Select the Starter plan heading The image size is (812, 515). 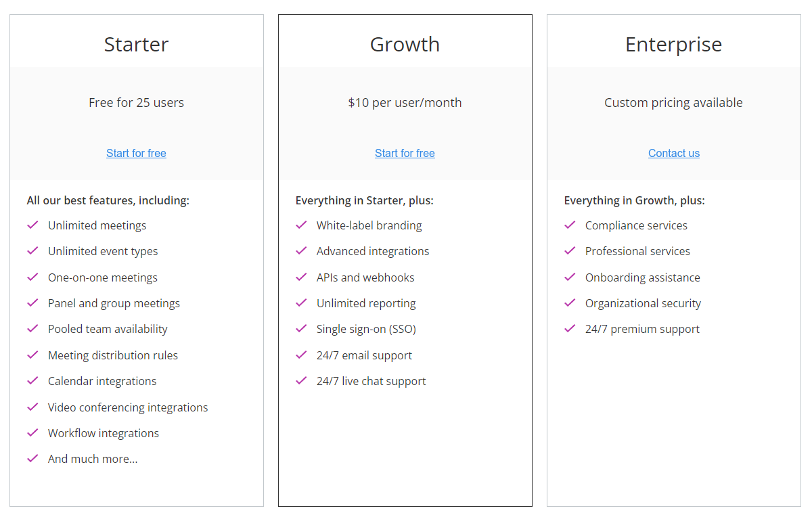tap(136, 44)
